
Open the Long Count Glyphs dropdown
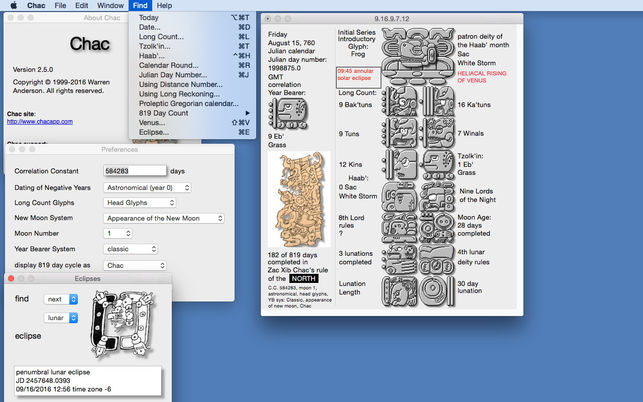pos(139,203)
